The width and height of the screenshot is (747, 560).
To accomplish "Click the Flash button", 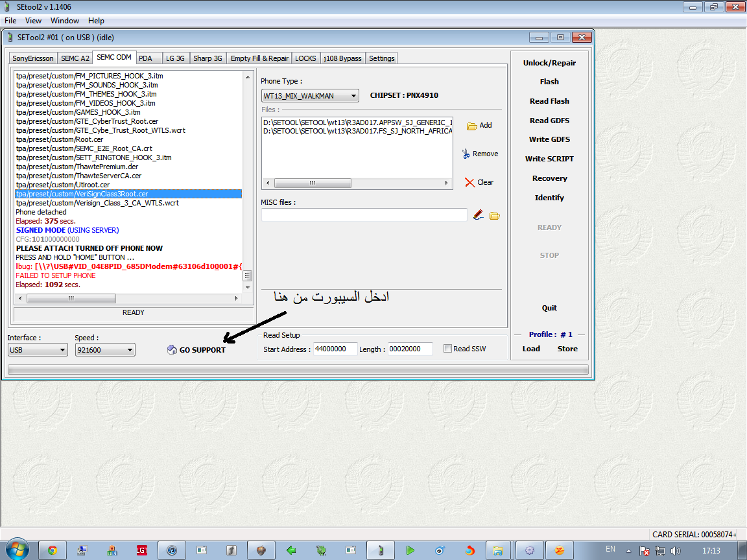I will pos(549,82).
